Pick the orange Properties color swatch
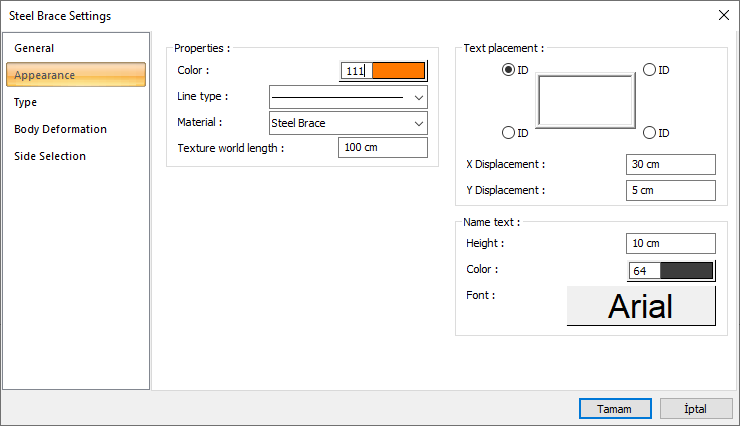 click(398, 71)
